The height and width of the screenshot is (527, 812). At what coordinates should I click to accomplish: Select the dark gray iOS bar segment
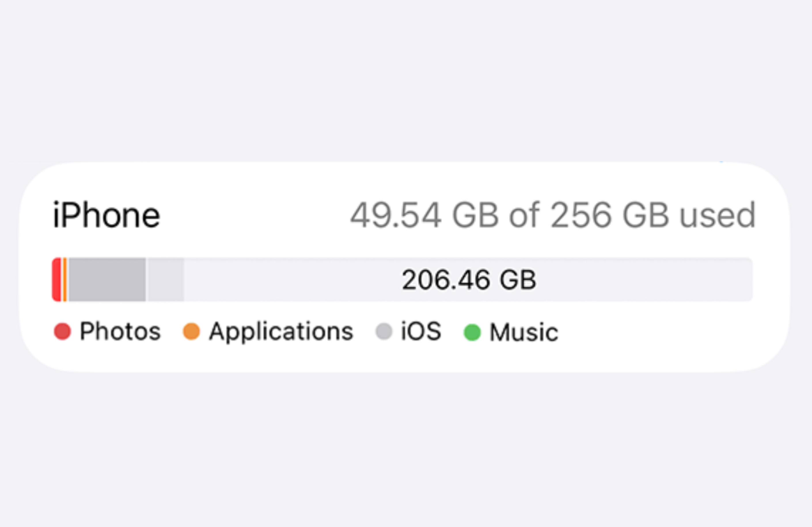[x=107, y=280]
